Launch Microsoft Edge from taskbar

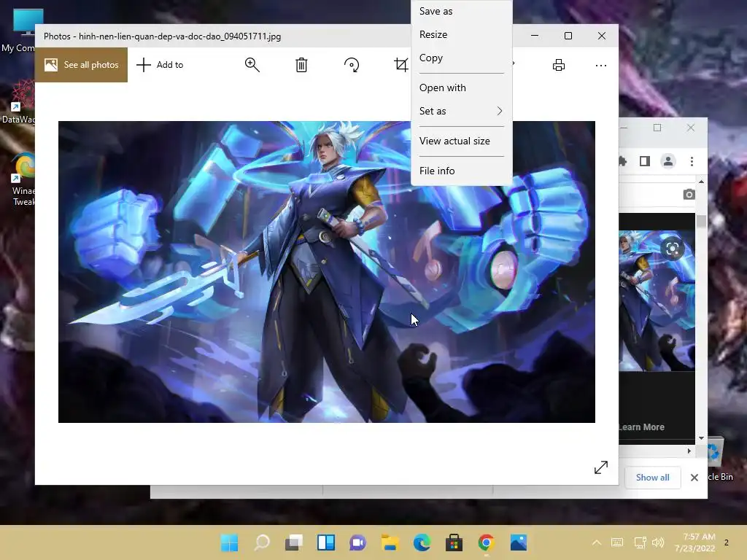pyautogui.click(x=422, y=542)
